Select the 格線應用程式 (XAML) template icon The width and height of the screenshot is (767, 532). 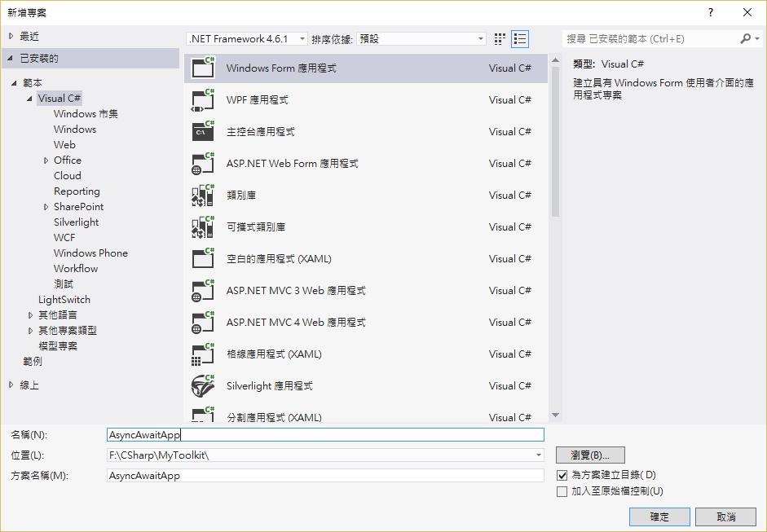(203, 354)
